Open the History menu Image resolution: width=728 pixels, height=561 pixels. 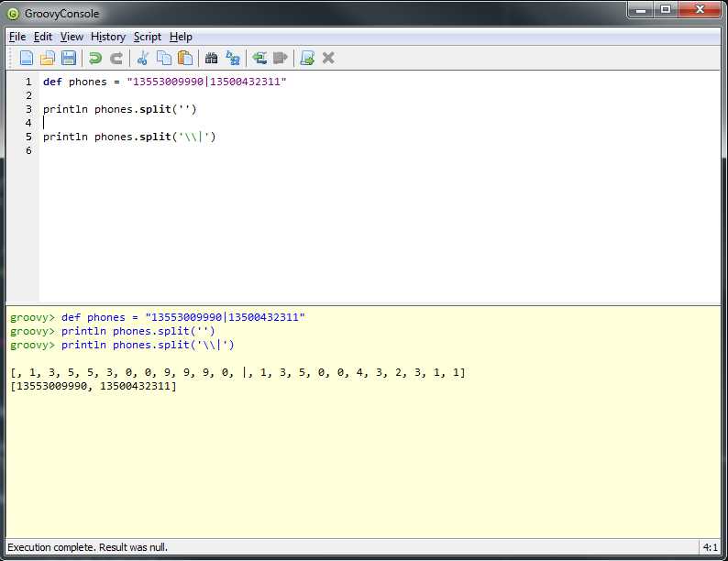click(107, 37)
